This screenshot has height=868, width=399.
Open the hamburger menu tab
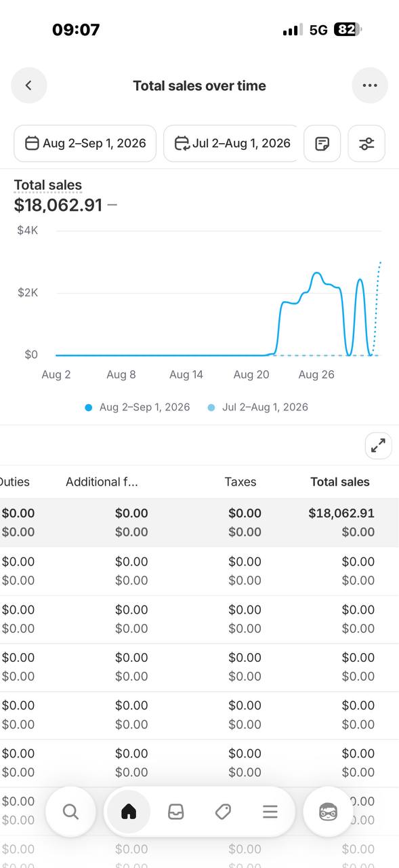[270, 812]
